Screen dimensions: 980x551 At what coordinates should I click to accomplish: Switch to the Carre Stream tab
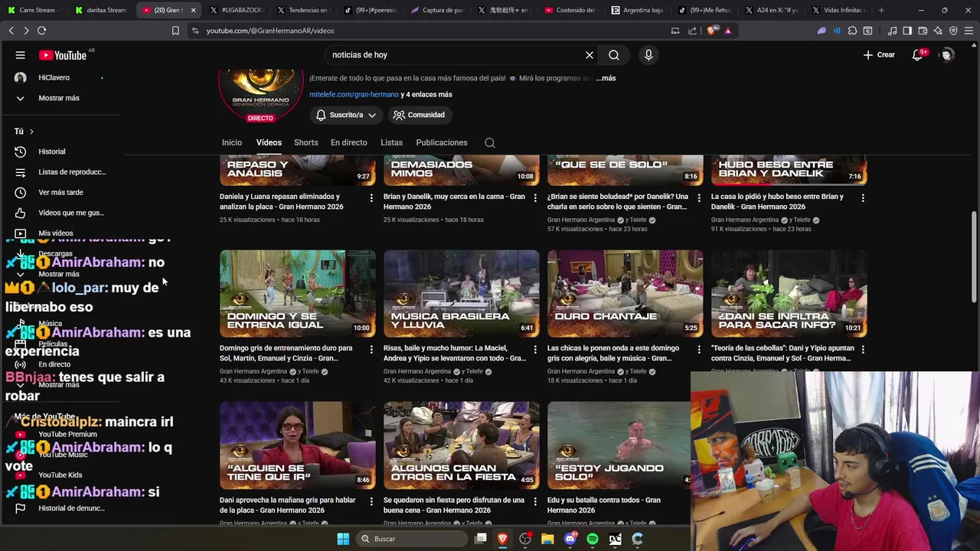tap(34, 10)
